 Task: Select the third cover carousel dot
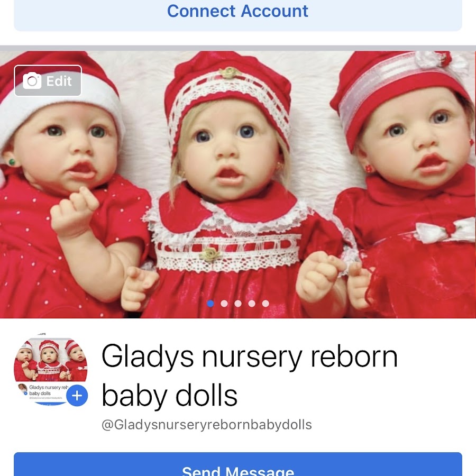(238, 303)
